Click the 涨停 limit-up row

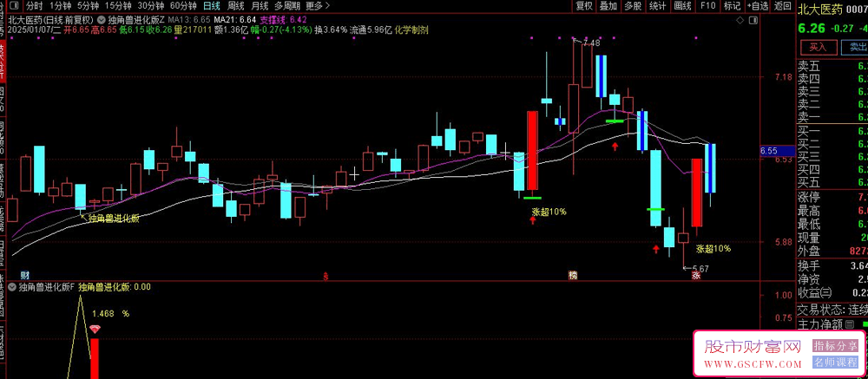point(832,198)
